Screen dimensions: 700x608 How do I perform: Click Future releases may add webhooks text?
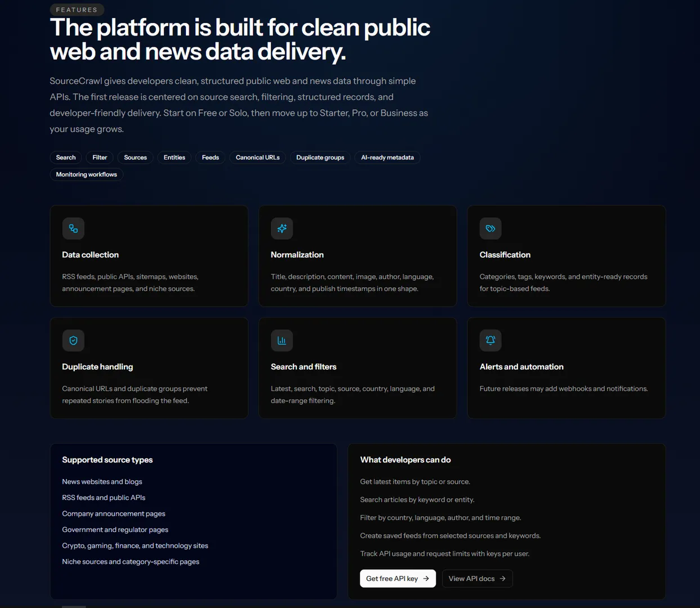click(564, 389)
